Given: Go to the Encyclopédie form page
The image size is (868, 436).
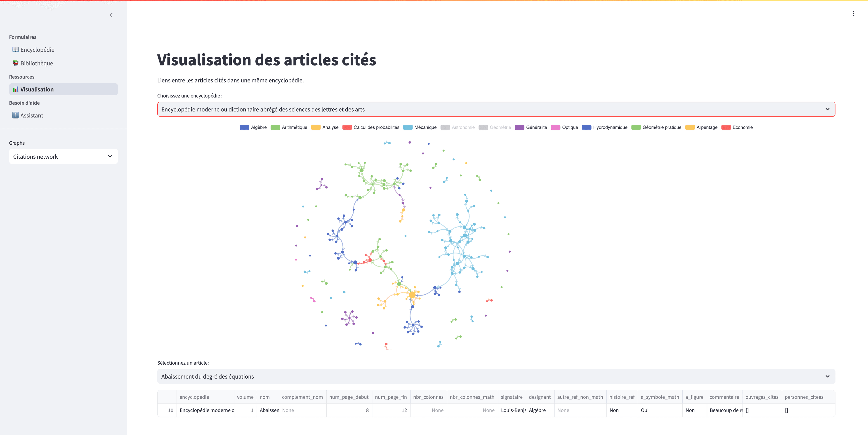Looking at the screenshot, I should coord(37,50).
